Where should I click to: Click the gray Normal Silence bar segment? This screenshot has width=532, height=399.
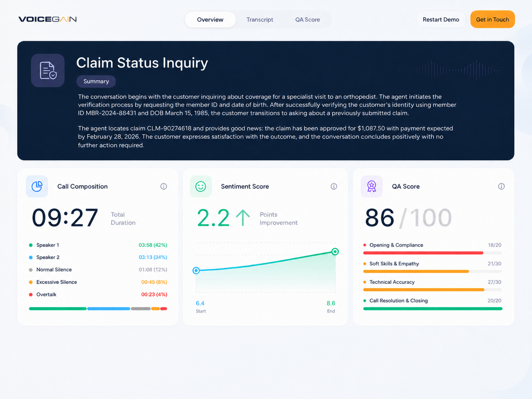(x=141, y=309)
